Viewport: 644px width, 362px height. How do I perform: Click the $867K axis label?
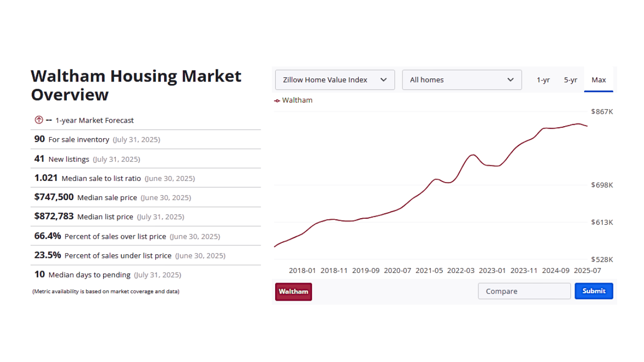coord(602,111)
